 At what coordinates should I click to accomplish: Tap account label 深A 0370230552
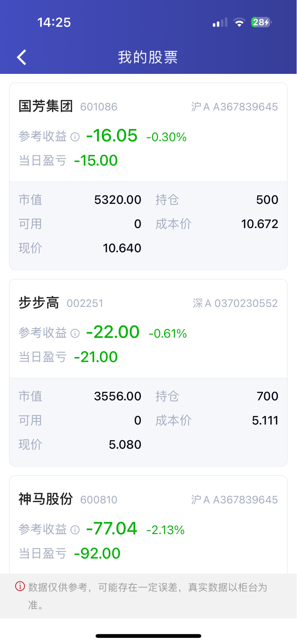235,303
